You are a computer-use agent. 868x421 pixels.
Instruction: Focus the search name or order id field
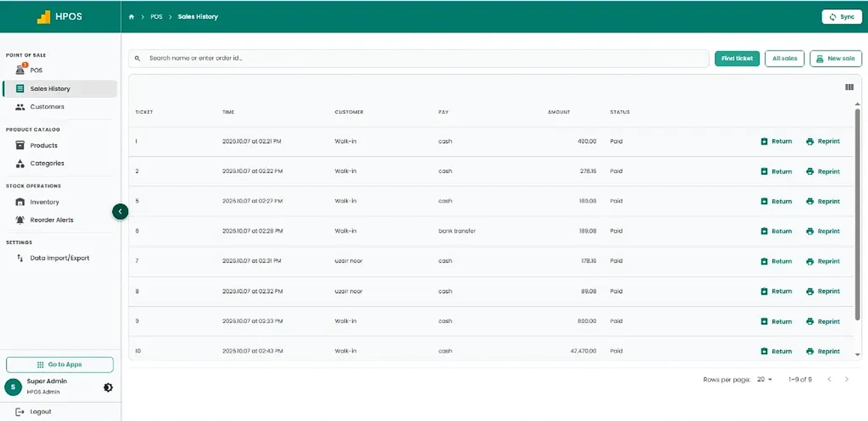coord(419,58)
